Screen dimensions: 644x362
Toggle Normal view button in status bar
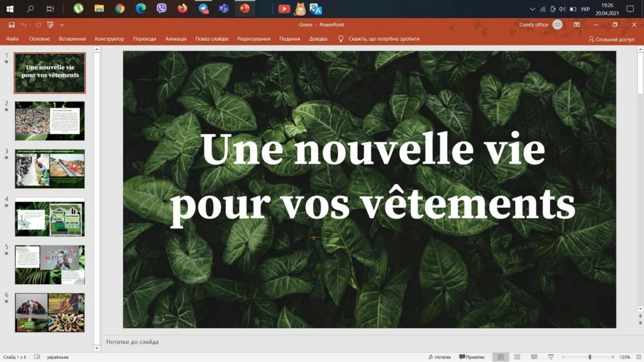(501, 357)
